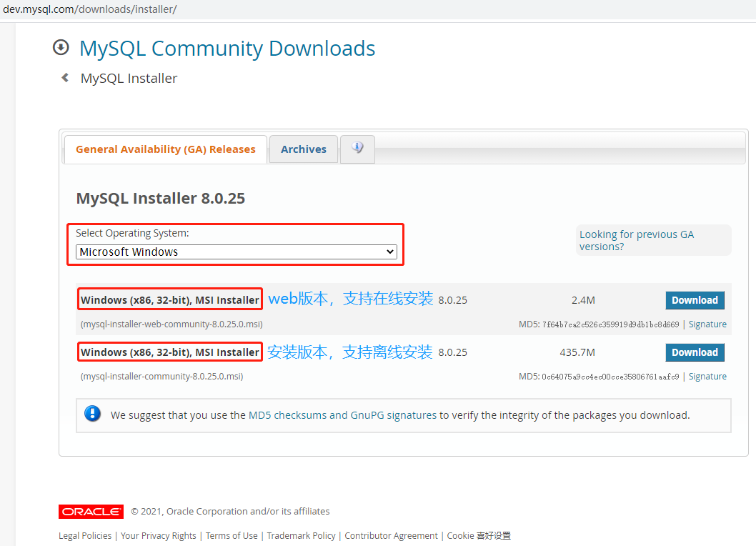Select the General Availability (GA) Releases tab
Image resolution: width=756 pixels, height=546 pixels.
165,149
